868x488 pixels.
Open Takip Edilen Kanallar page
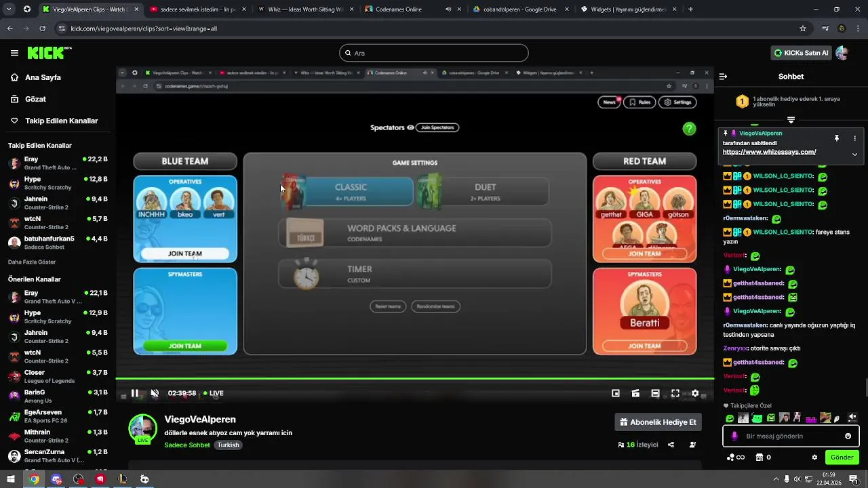tap(61, 121)
